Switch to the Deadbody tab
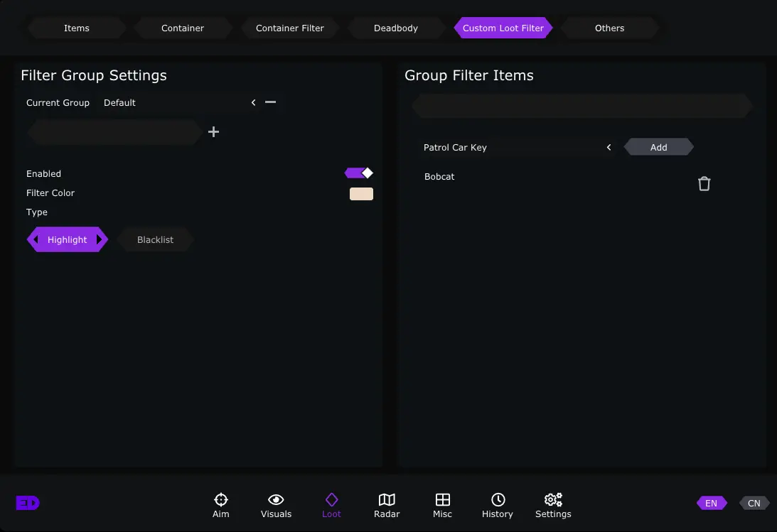The height and width of the screenshot is (532, 777). pyautogui.click(x=396, y=28)
